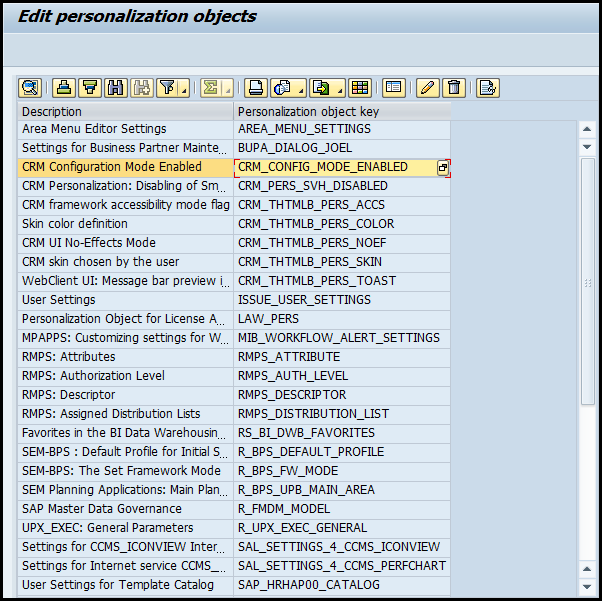Image resolution: width=602 pixels, height=601 pixels.
Task: Select CRM framework accessibility mode flag row
Action: (126, 205)
